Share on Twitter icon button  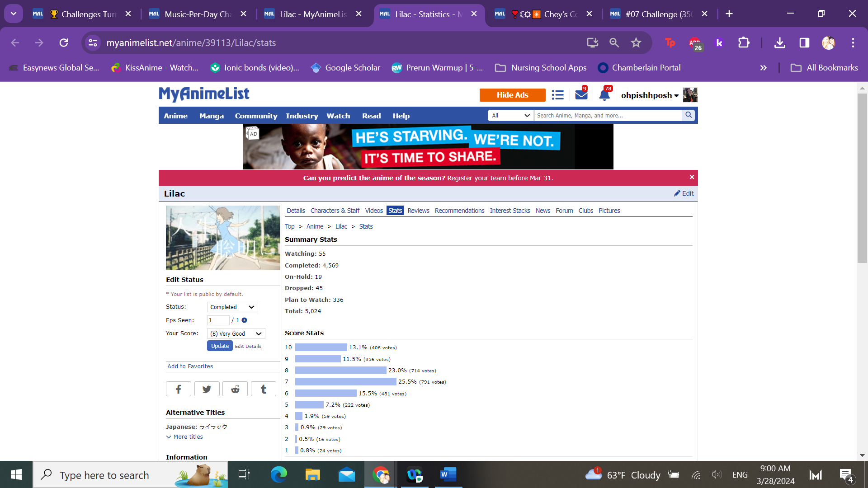click(x=207, y=389)
